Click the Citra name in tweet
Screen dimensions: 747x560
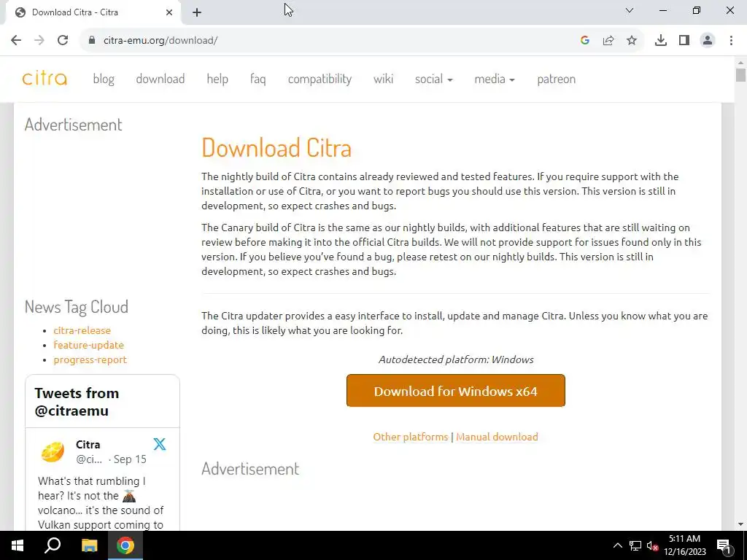[88, 444]
